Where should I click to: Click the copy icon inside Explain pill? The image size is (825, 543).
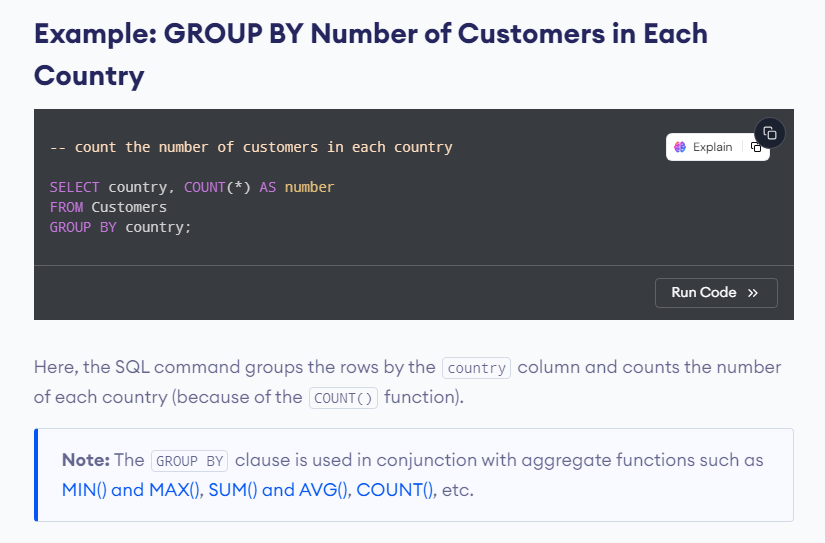pyautogui.click(x=756, y=147)
